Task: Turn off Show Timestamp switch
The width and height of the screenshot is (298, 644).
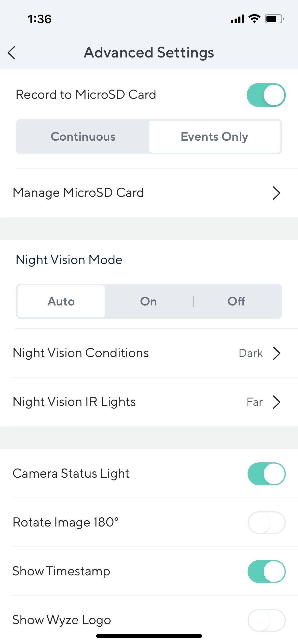Action: click(x=266, y=571)
